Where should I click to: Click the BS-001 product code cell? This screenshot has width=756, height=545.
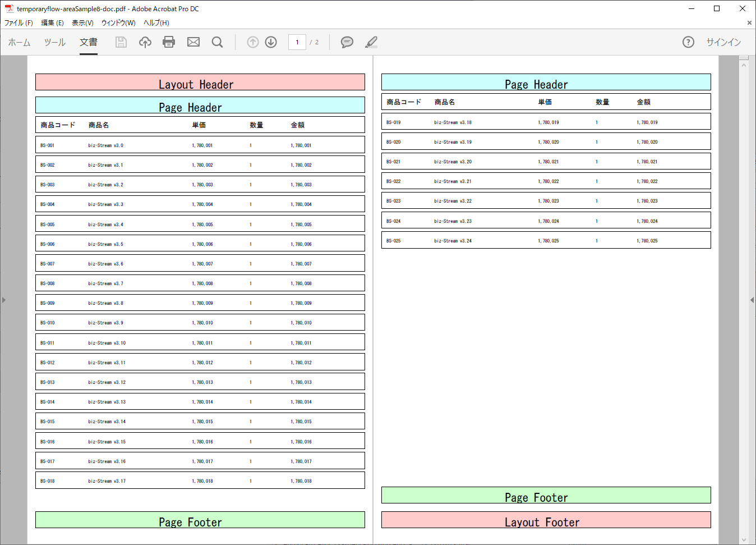(x=47, y=145)
